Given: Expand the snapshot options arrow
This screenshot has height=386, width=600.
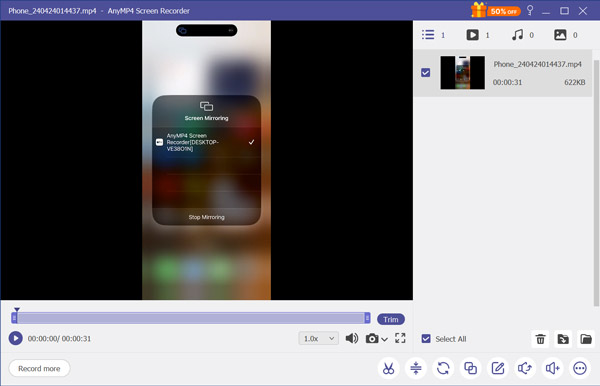Looking at the screenshot, I should 385,339.
